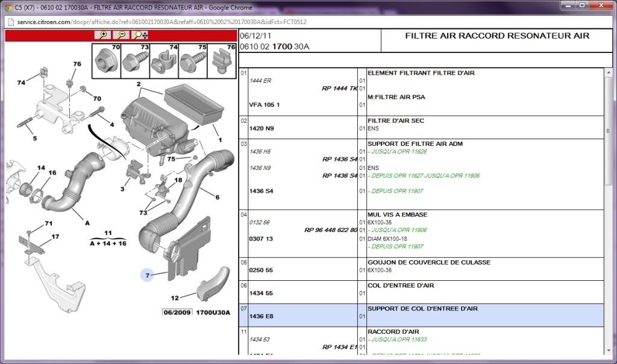Image resolution: width=617 pixels, height=364 pixels.
Task: Select the clip thumbnail number 74
Action: click(164, 61)
